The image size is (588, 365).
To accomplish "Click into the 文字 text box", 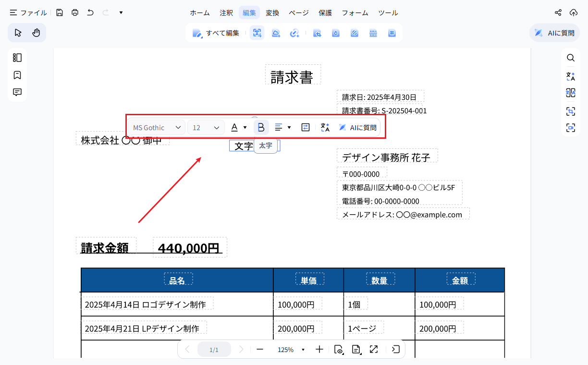I will tap(255, 146).
